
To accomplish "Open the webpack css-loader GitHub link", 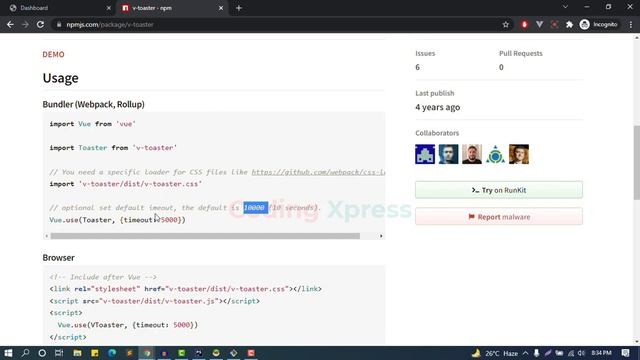I will click(x=318, y=172).
